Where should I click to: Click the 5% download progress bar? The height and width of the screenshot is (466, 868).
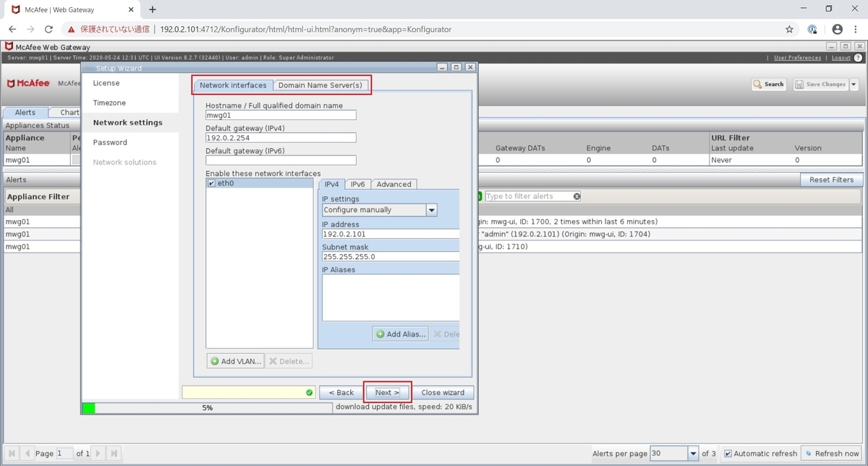[207, 407]
